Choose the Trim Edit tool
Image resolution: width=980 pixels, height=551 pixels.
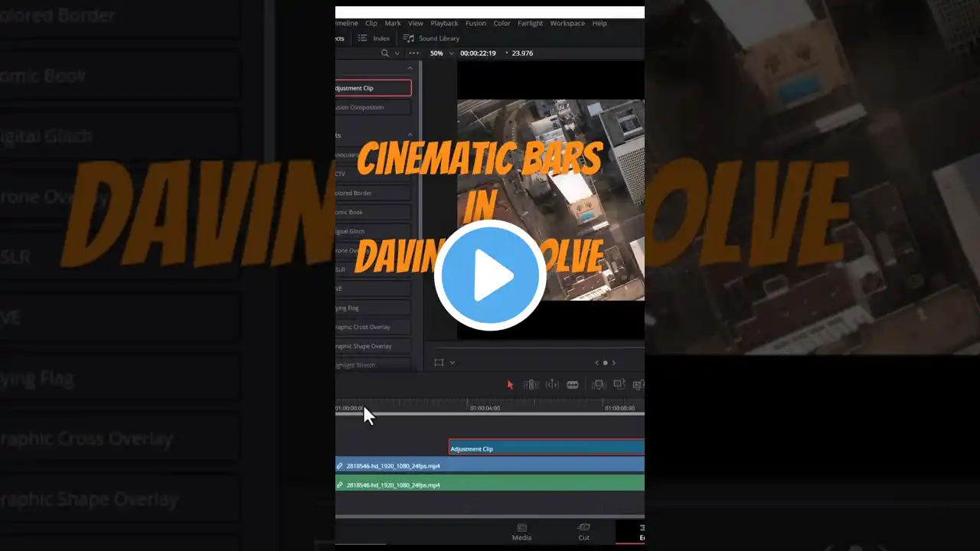531,385
